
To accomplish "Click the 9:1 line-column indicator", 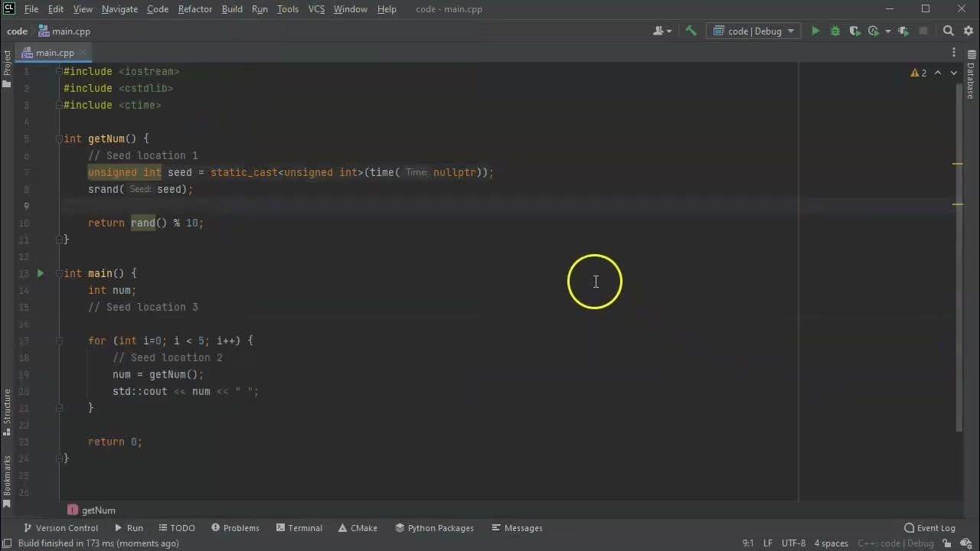I will point(747,543).
